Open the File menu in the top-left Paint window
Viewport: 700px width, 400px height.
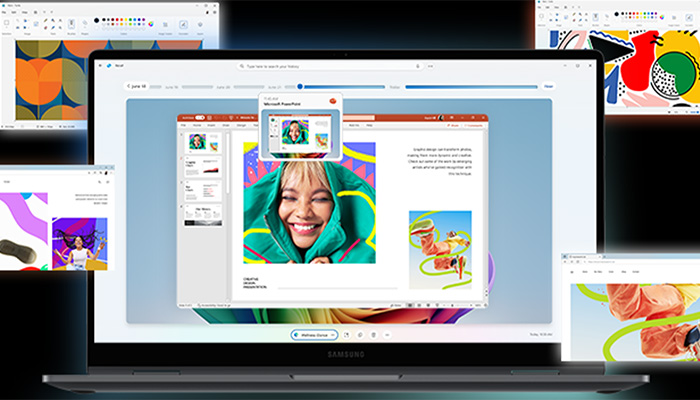(x=4, y=12)
